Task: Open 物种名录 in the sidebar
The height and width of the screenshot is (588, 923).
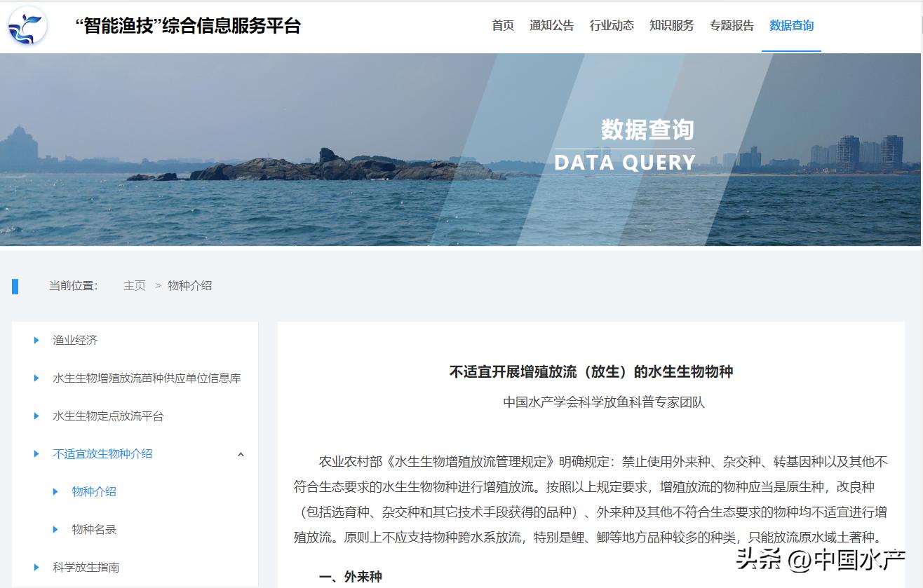Action: click(93, 529)
